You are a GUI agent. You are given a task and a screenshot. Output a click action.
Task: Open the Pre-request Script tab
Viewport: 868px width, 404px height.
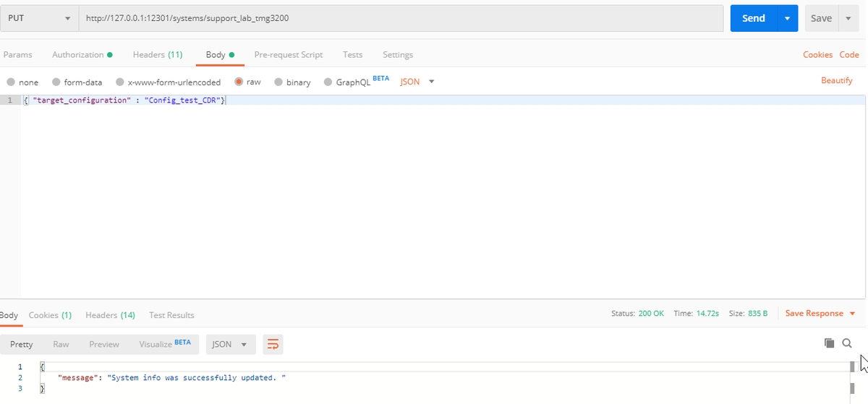[288, 55]
